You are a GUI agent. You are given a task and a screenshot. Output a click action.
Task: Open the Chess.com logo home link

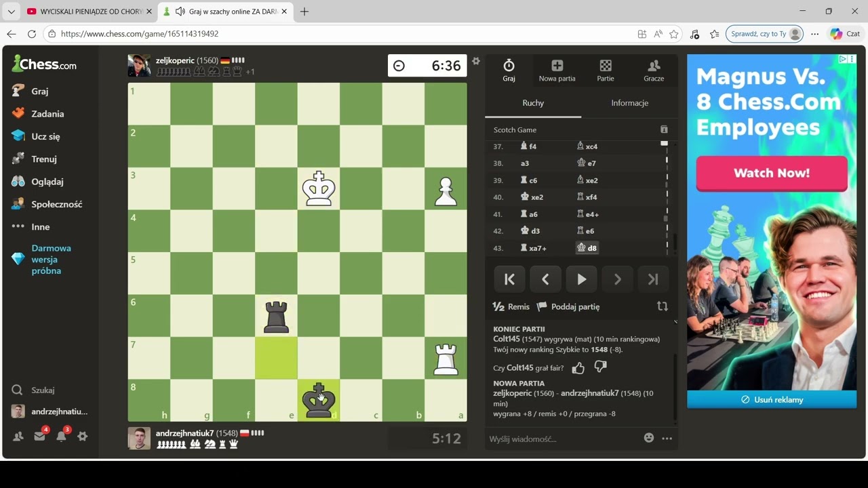(44, 64)
